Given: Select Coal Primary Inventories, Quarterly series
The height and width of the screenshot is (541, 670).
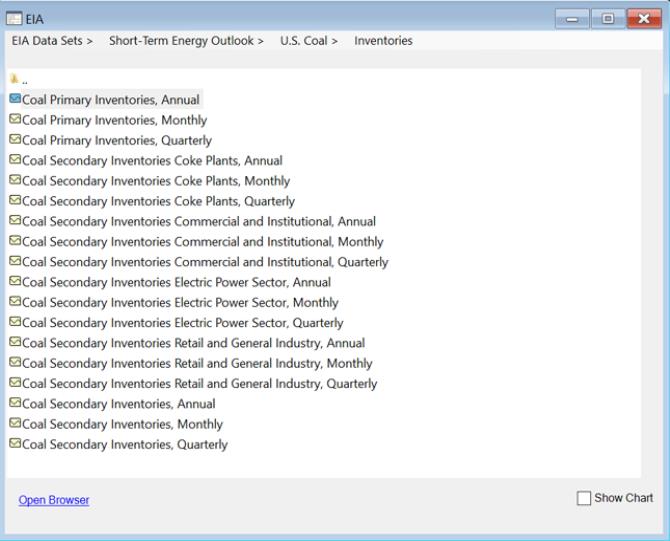Looking at the screenshot, I should 117,140.
